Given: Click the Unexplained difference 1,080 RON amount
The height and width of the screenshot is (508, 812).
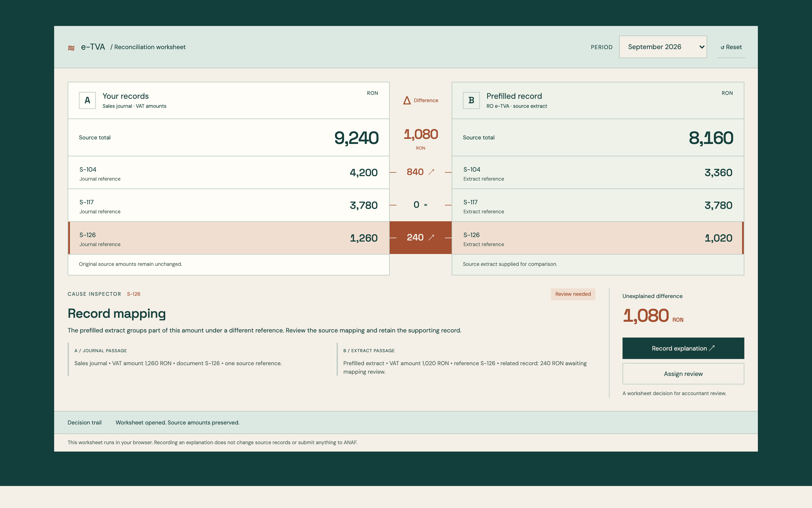Looking at the screenshot, I should [653, 316].
